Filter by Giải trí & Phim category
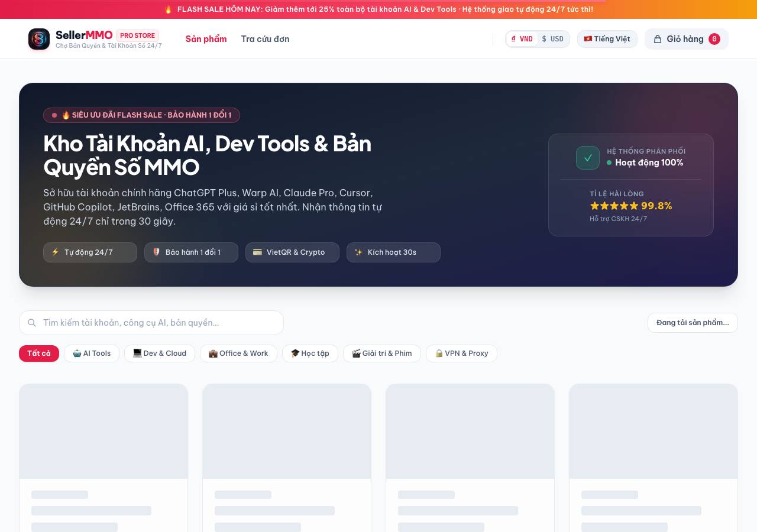 (382, 353)
